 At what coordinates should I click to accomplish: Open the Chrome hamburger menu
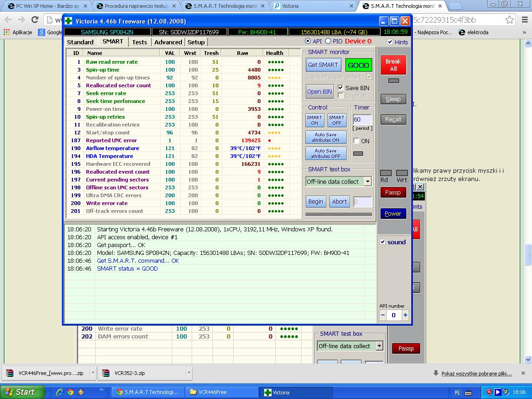525,20
